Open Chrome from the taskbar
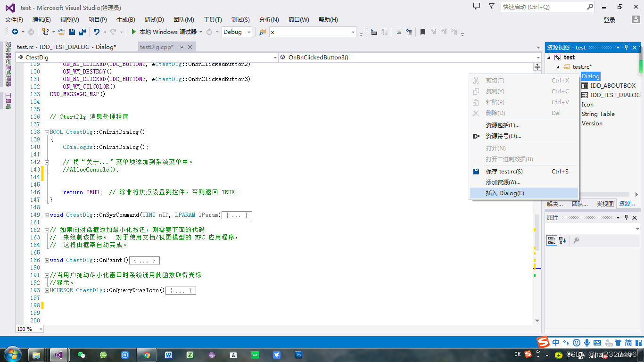 tap(147, 355)
